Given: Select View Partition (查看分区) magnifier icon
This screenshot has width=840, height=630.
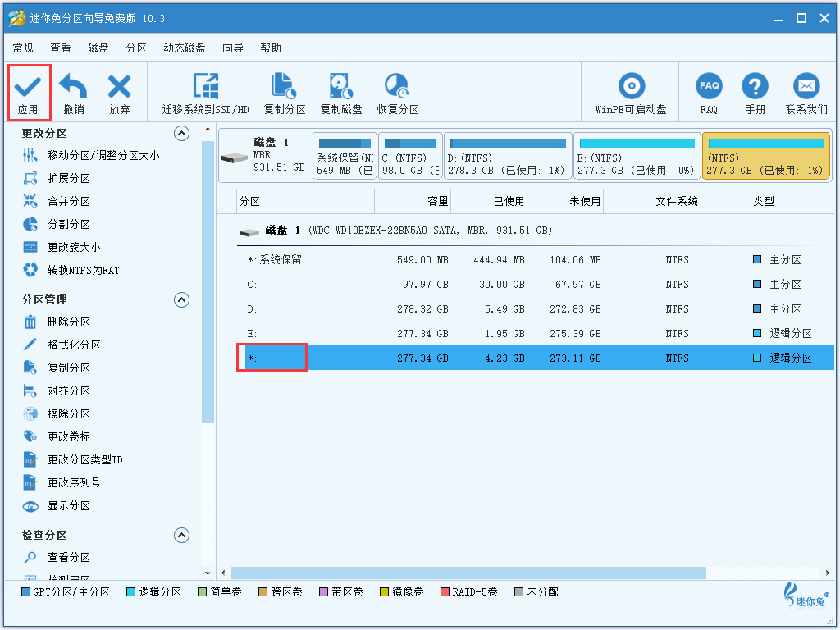Looking at the screenshot, I should [x=30, y=558].
